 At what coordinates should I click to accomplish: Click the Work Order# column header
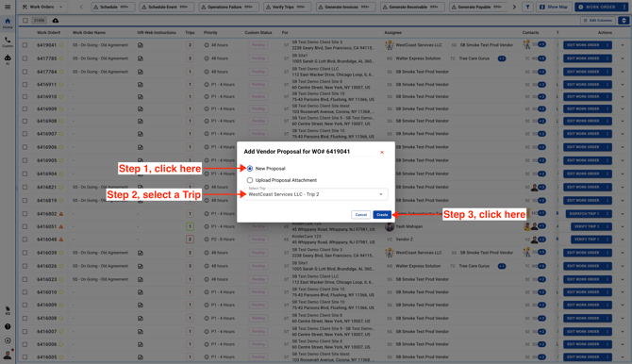coord(48,33)
